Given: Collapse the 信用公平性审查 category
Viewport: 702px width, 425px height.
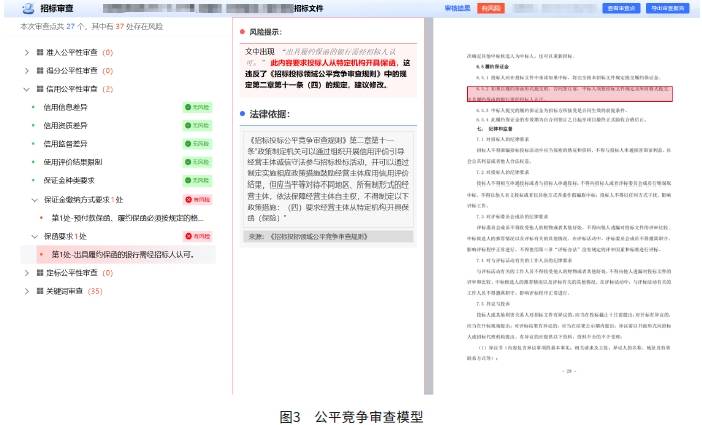Looking at the screenshot, I should pos(26,89).
